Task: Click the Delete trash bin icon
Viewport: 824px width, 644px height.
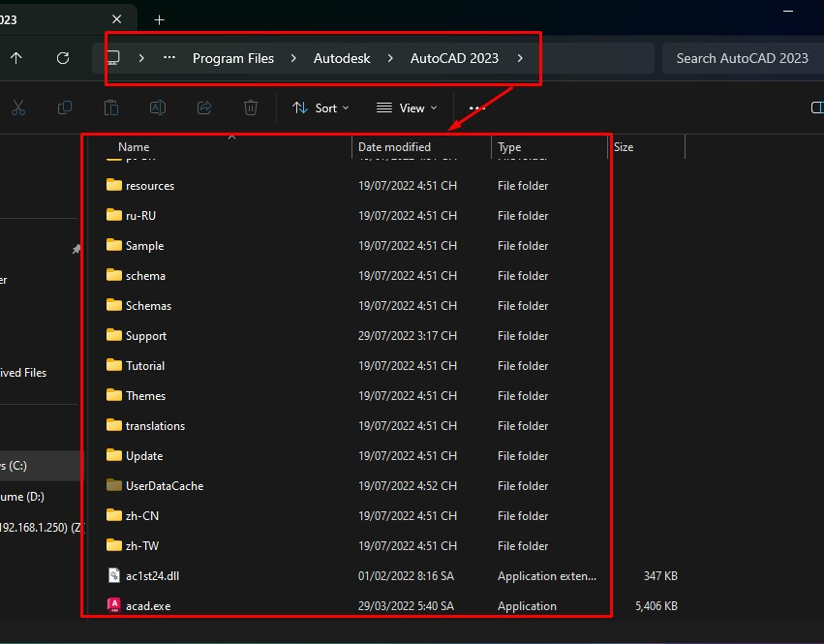Action: (x=251, y=107)
